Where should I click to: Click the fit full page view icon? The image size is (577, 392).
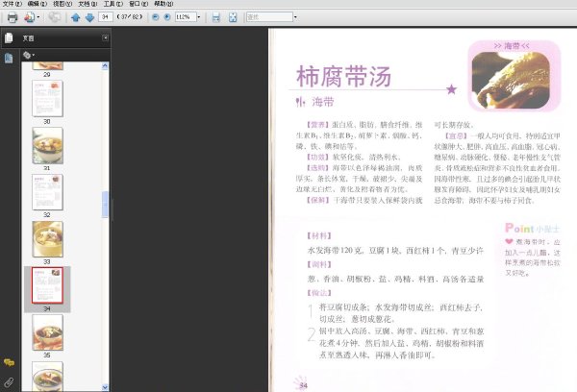(x=233, y=17)
